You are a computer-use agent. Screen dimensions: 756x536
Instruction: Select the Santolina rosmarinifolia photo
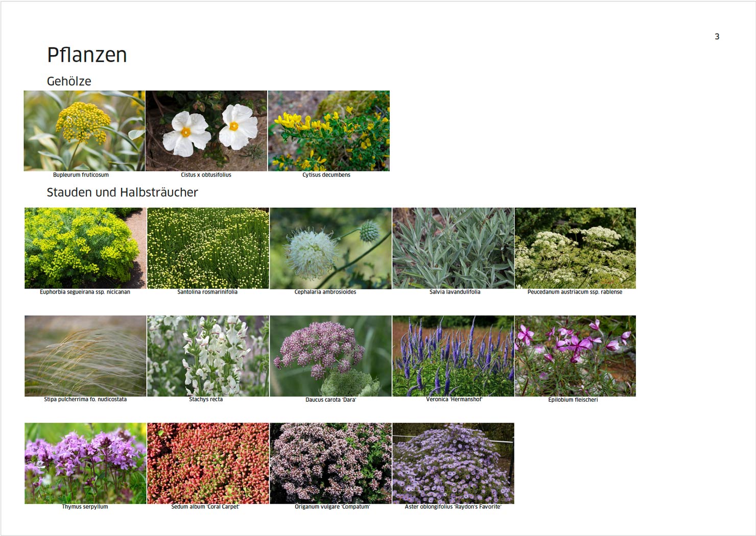coord(208,248)
